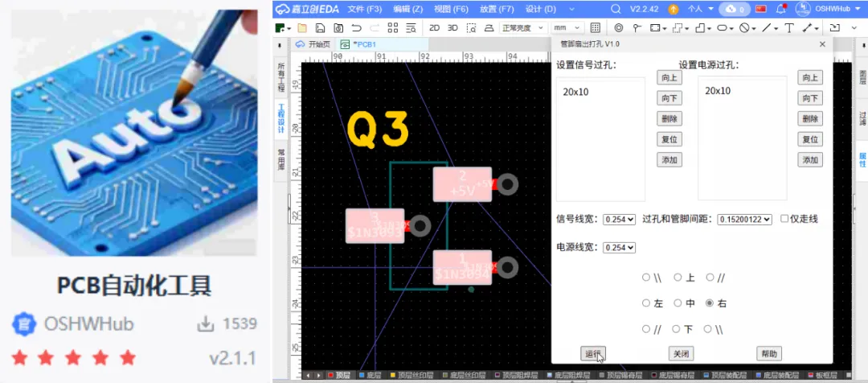The width and height of the screenshot is (868, 383).
Task: Click the save floppy disk icon
Action: (320, 27)
